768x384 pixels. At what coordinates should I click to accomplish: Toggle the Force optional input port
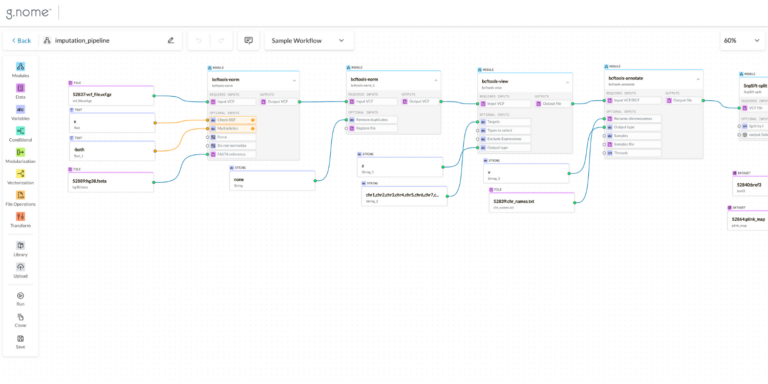(208, 137)
